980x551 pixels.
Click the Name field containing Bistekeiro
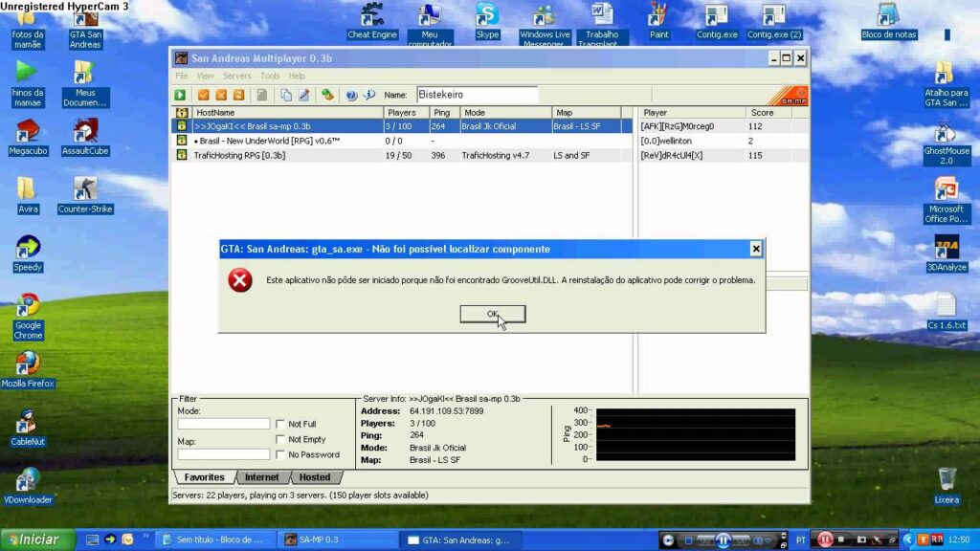point(477,95)
